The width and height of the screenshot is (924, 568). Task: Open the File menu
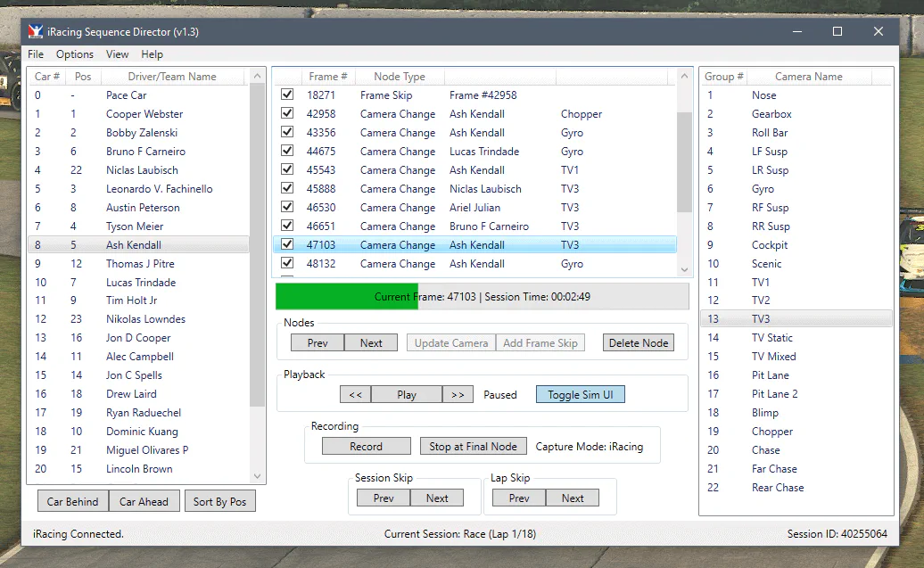(x=36, y=54)
